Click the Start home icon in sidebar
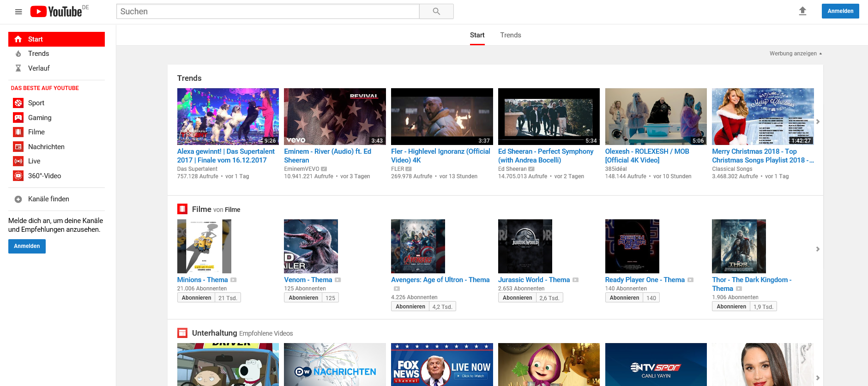Image resolution: width=868 pixels, height=386 pixels. tap(18, 39)
